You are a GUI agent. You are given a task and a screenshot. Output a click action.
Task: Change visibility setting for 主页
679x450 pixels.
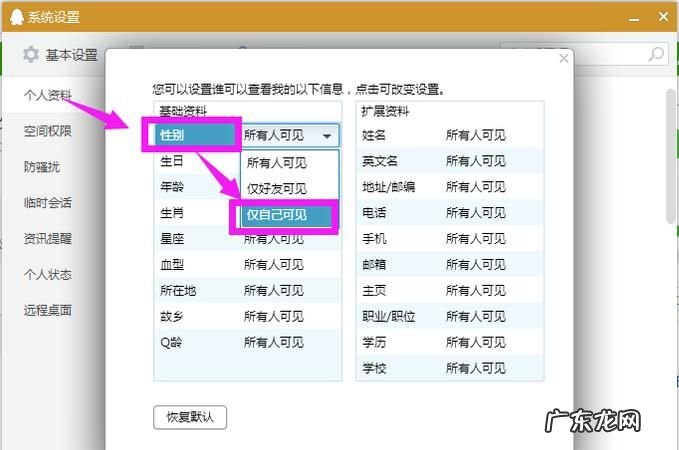tap(475, 290)
